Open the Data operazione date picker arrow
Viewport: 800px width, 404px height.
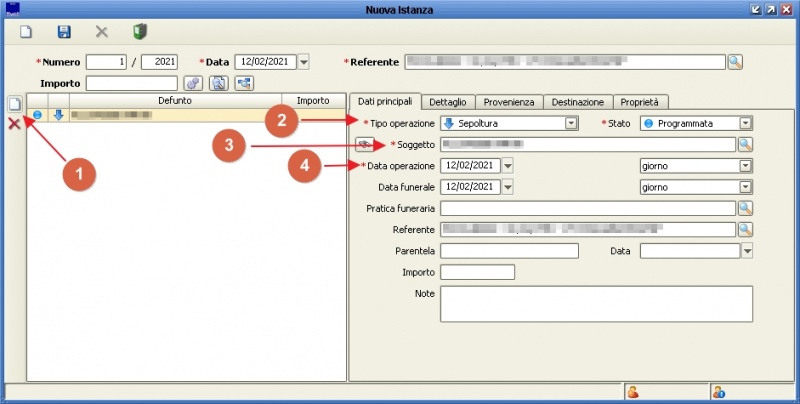point(508,165)
